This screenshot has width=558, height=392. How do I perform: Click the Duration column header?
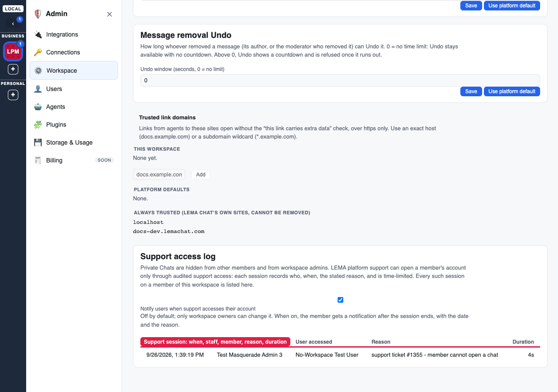523,342
